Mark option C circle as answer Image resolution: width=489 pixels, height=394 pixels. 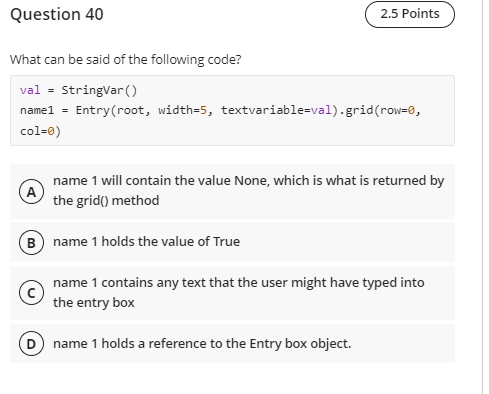[x=31, y=293]
